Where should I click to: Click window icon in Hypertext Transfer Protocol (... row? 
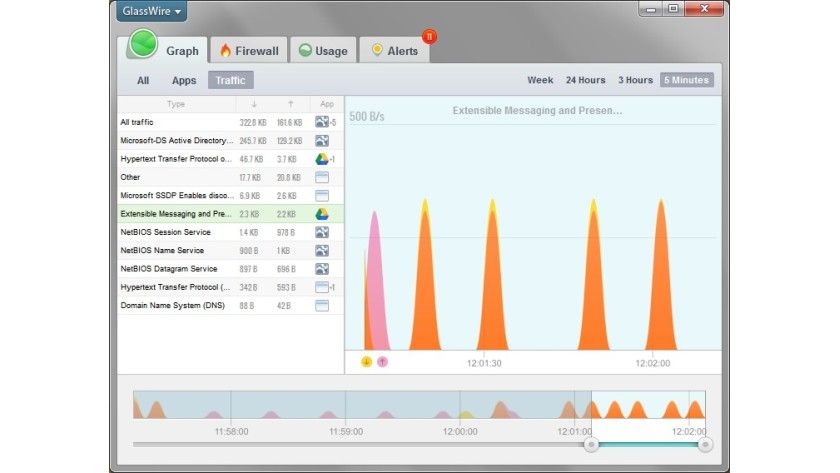[x=322, y=287]
